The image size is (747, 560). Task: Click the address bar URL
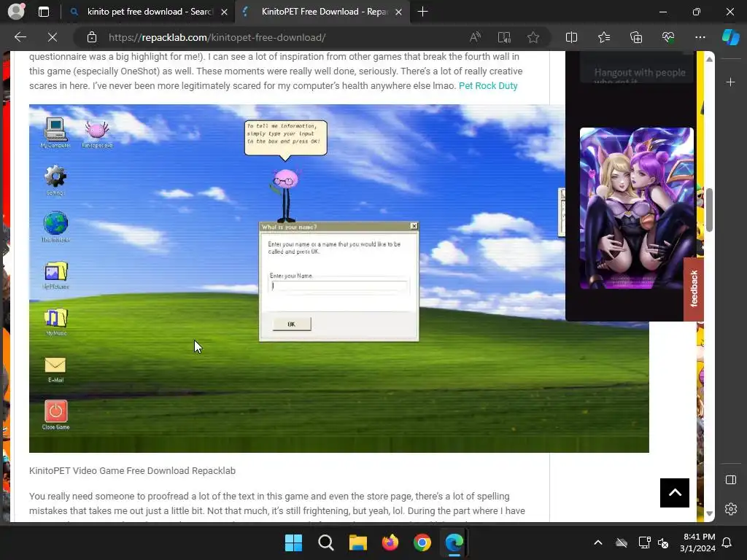click(217, 37)
